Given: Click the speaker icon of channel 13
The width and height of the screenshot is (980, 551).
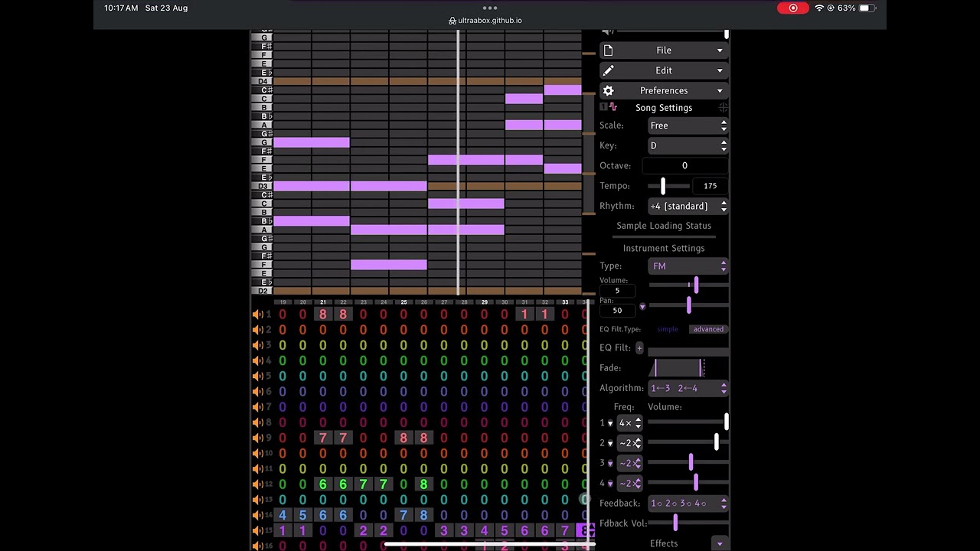Looking at the screenshot, I should 257,499.
